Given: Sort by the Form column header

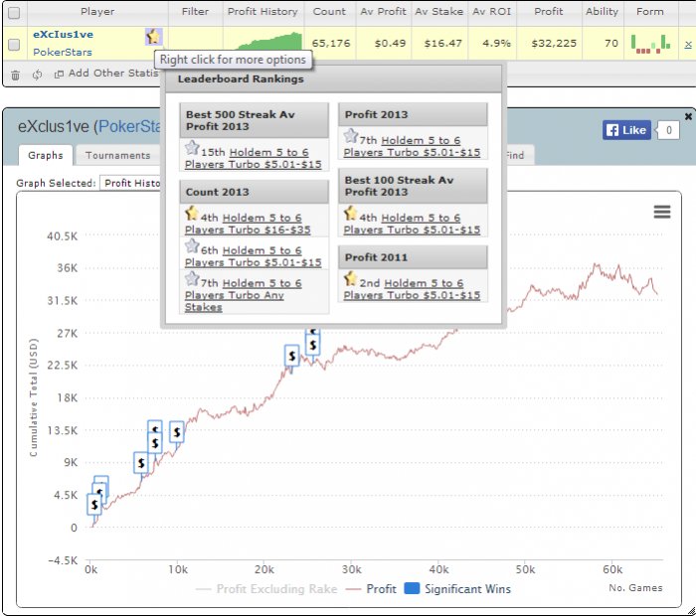Looking at the screenshot, I should click(650, 12).
